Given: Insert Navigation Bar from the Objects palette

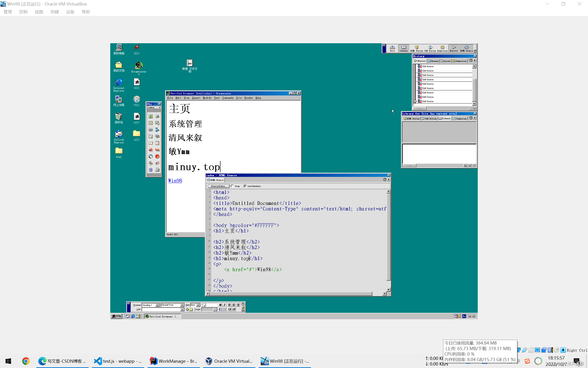Looking at the screenshot, I should tap(157, 130).
